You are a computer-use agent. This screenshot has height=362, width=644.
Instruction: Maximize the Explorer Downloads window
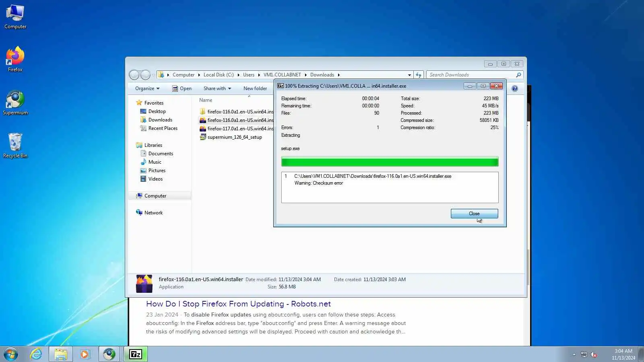pos(504,64)
